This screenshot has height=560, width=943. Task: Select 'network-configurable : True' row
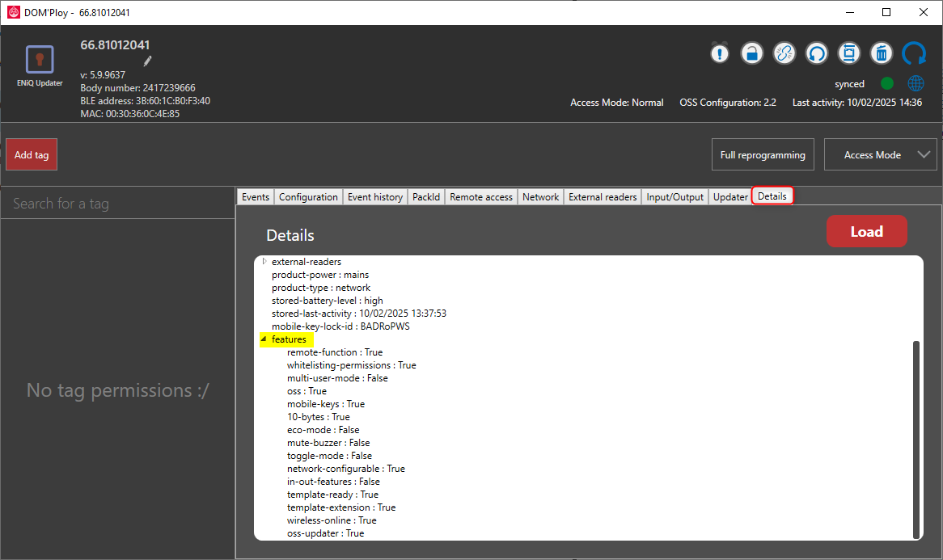tap(346, 469)
